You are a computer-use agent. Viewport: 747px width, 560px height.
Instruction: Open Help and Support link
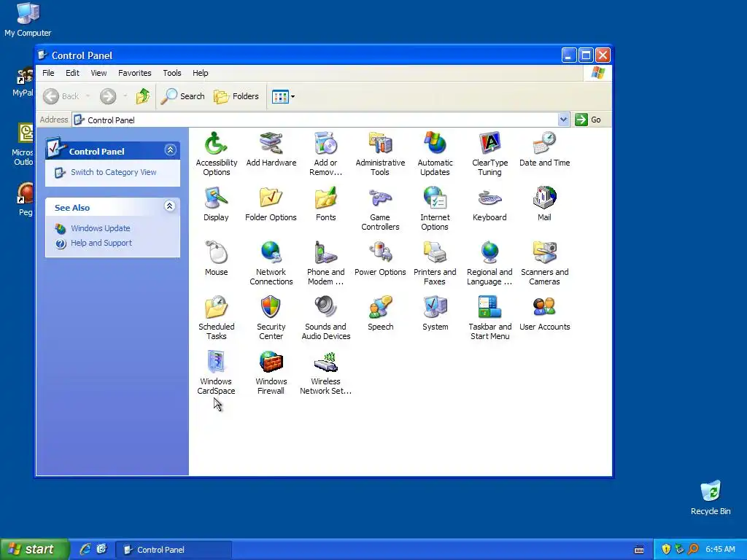tap(101, 243)
